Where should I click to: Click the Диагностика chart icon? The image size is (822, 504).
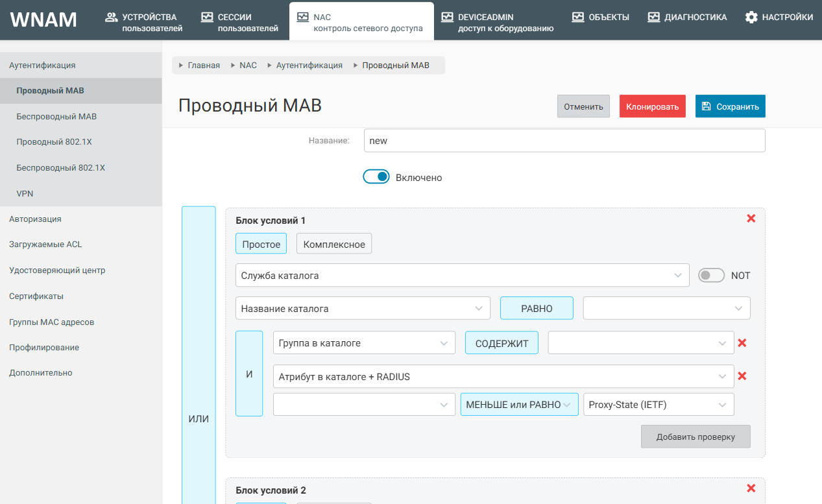coord(653,18)
